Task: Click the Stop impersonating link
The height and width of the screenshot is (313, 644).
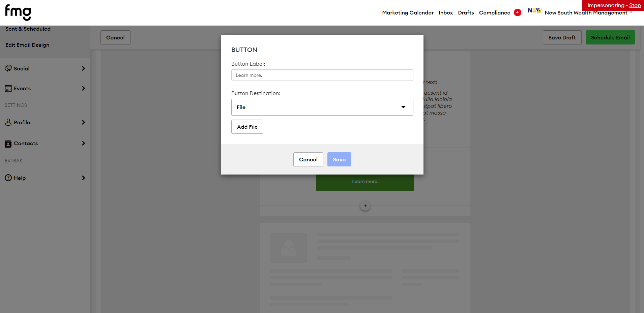Action: [635, 5]
